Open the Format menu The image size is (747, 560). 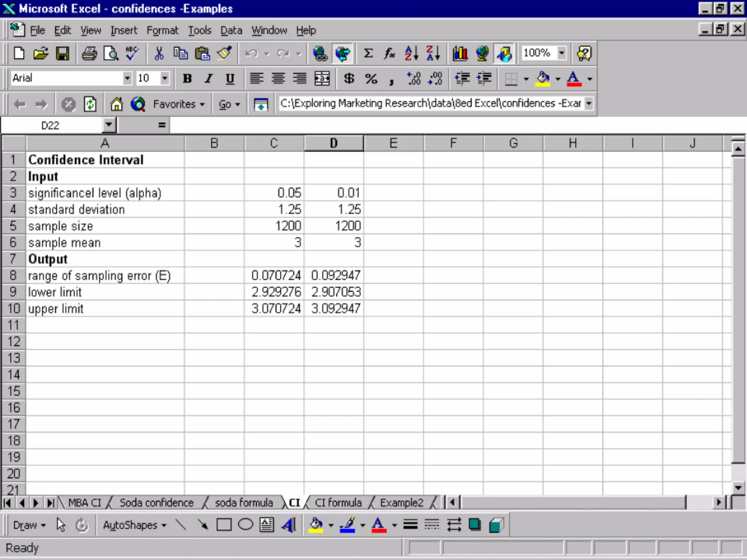coord(162,30)
